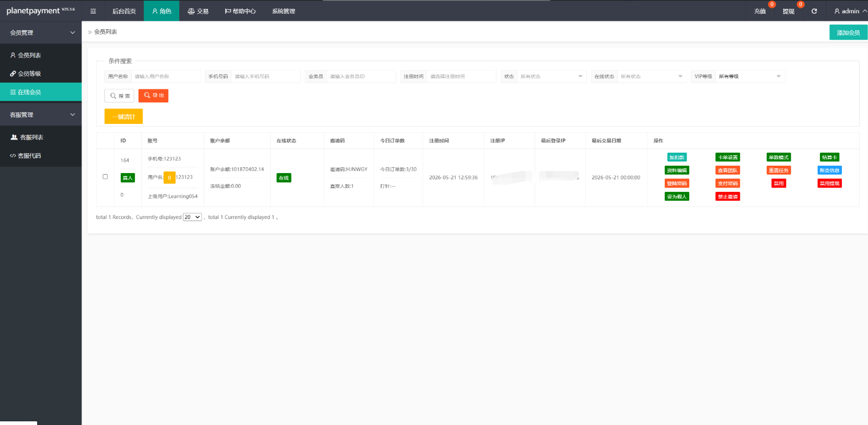Collapse the sidebar with the hamburger icon
This screenshot has width=868, height=425.
[93, 11]
